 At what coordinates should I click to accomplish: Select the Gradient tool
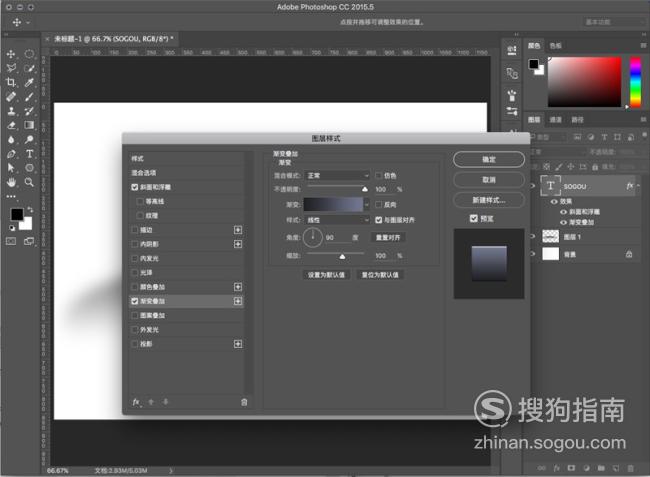29,125
